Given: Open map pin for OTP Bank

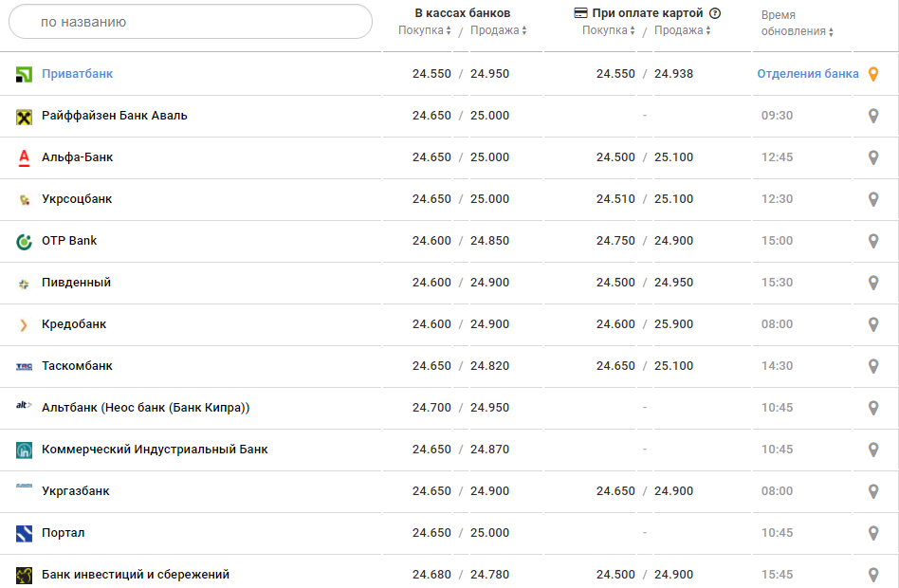Looking at the screenshot, I should (x=873, y=241).
